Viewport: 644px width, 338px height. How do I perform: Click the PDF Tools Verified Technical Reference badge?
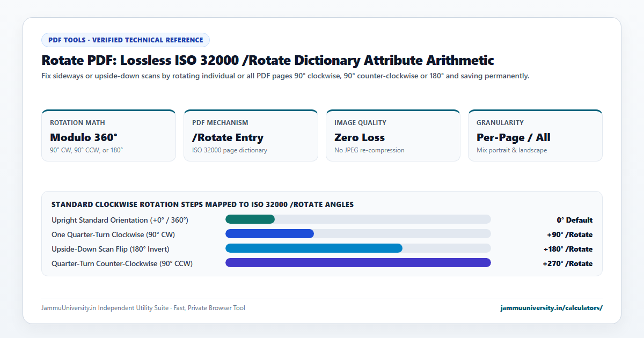126,40
